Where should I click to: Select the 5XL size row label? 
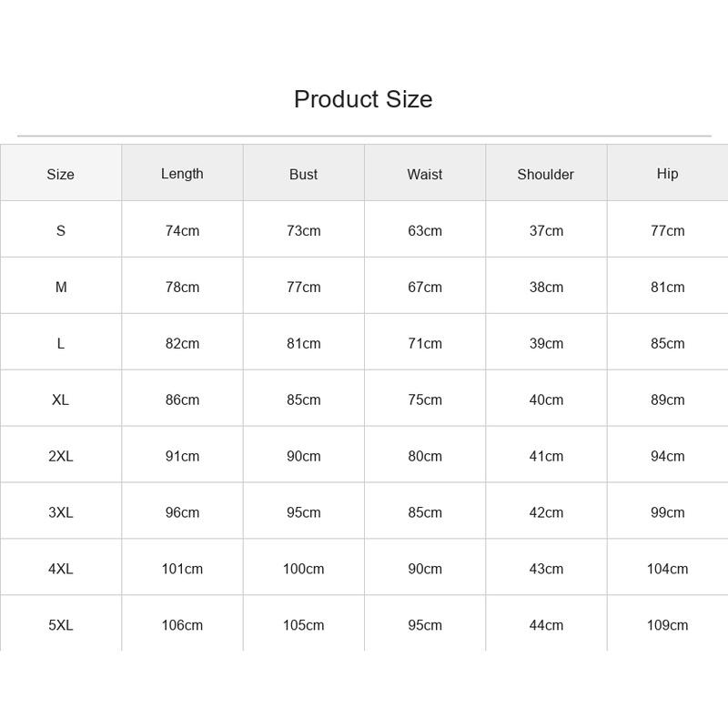point(61,625)
